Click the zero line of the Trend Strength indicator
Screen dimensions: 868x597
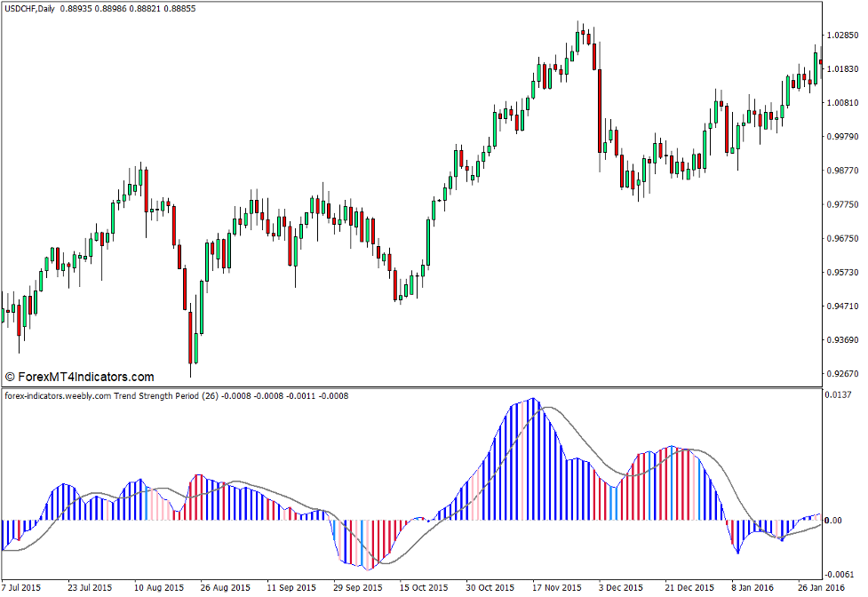[x=444, y=518]
